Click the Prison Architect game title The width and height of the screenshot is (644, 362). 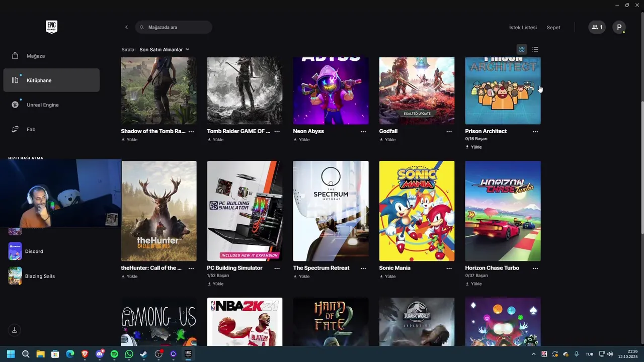(486, 131)
